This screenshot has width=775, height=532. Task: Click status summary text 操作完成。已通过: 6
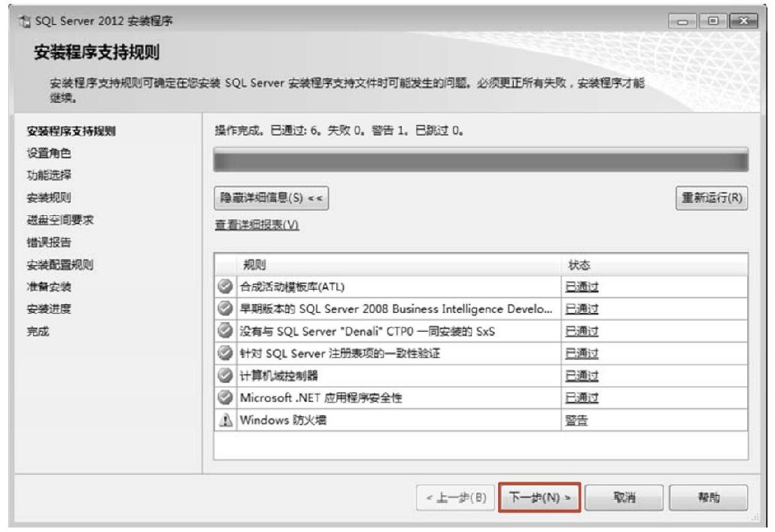339,130
